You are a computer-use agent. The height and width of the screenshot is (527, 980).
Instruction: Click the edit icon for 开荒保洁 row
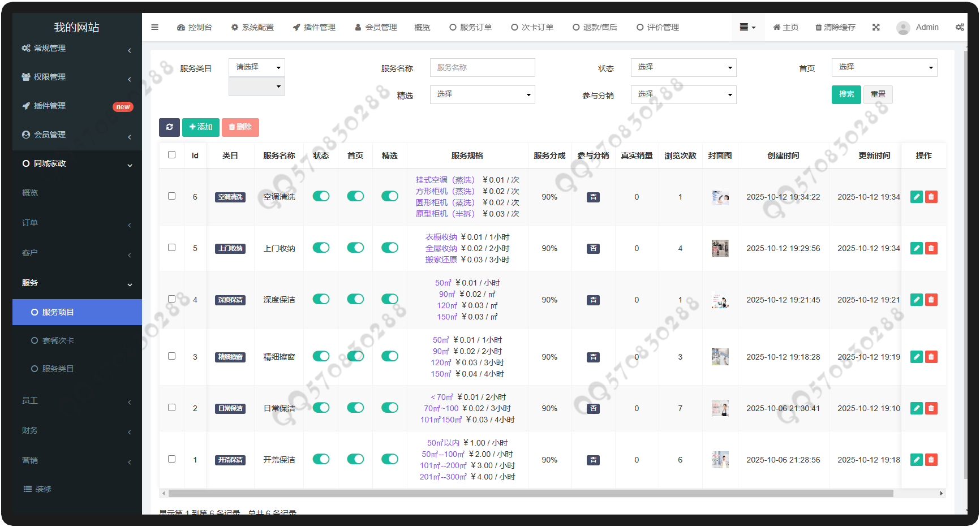click(916, 460)
